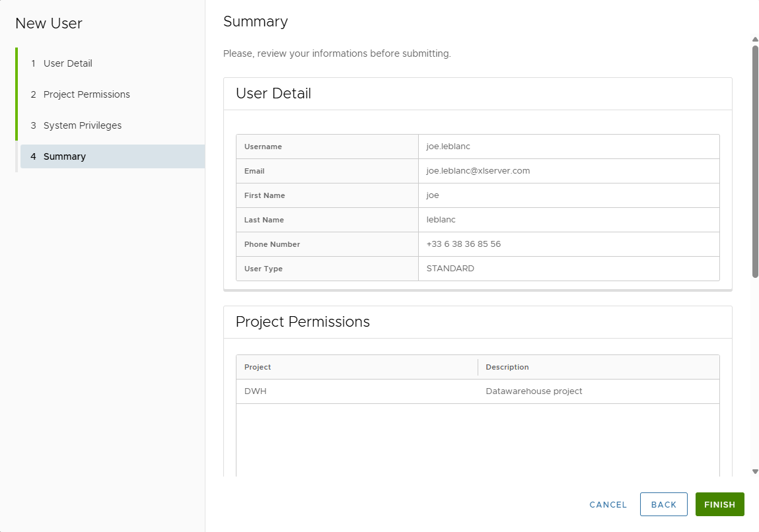
Task: Select the System Privileges step
Action: coord(83,125)
